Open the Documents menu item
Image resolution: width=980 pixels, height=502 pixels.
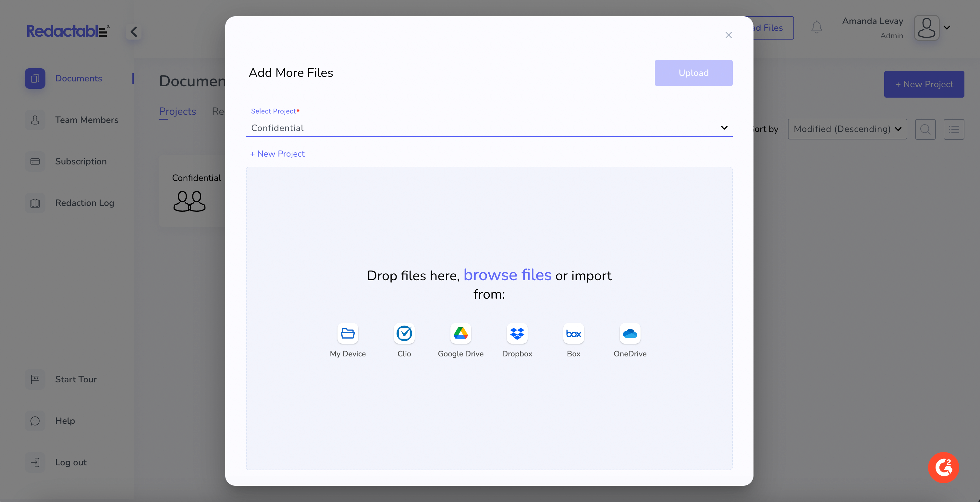pyautogui.click(x=79, y=78)
